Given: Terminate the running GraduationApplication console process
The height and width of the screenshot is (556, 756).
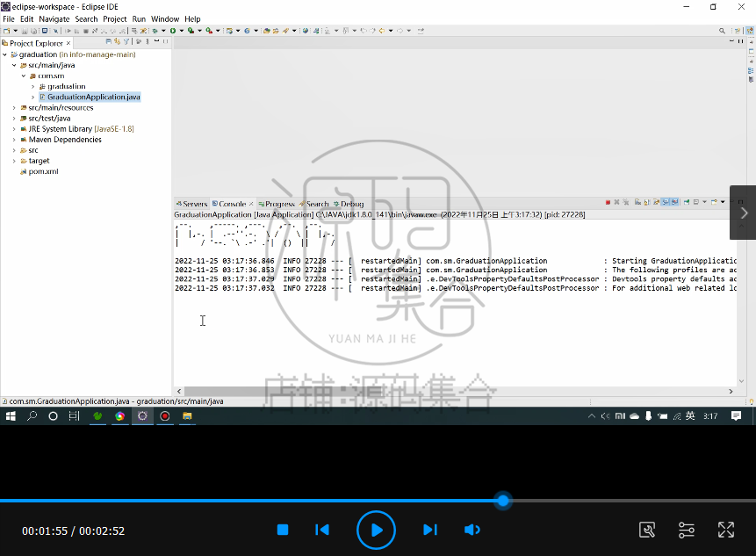Looking at the screenshot, I should [608, 203].
